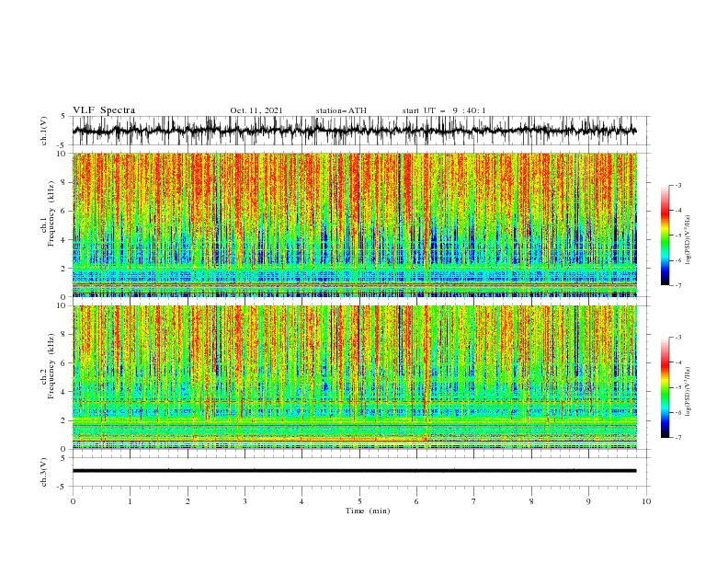Click the 'Time (min)' axis title
The image size is (728, 563).
tap(368, 511)
